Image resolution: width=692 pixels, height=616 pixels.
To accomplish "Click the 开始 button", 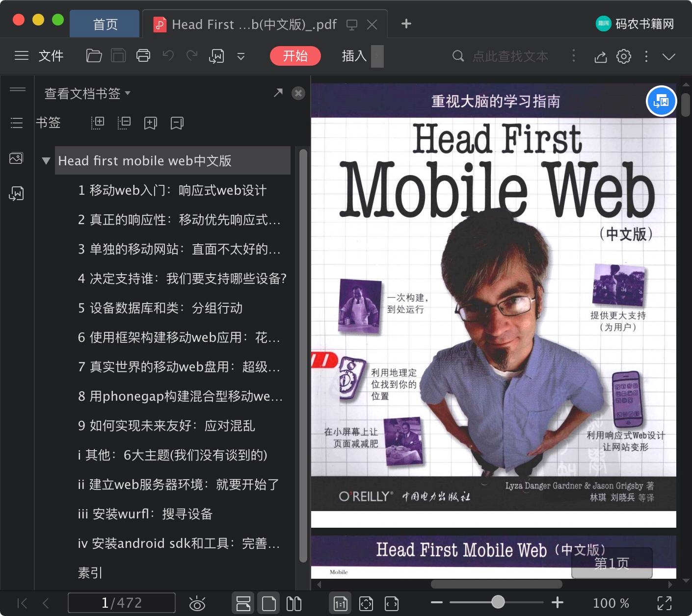I will click(295, 56).
